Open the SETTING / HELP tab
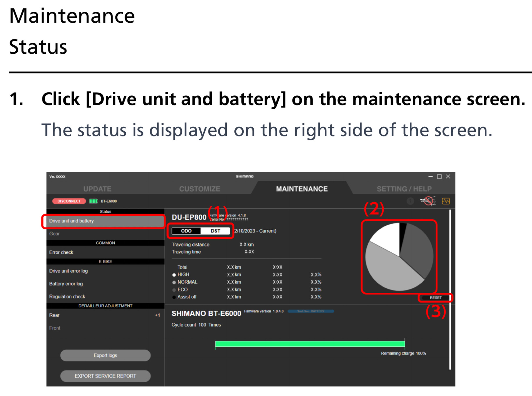Screen dimensions: 532x396 pyautogui.click(x=404, y=189)
